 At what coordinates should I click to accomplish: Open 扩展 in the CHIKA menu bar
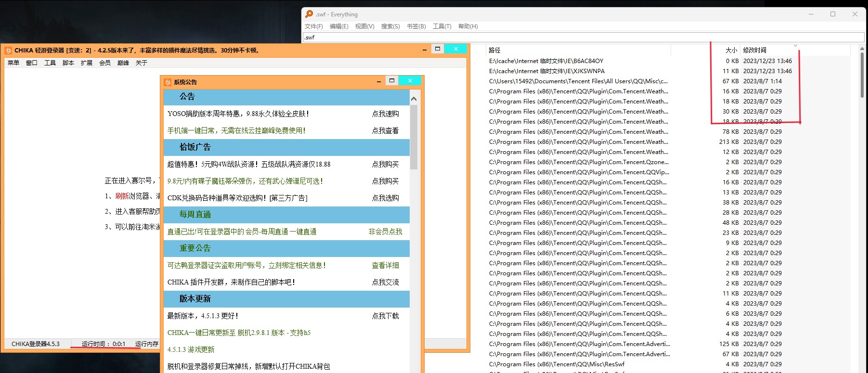coord(87,63)
